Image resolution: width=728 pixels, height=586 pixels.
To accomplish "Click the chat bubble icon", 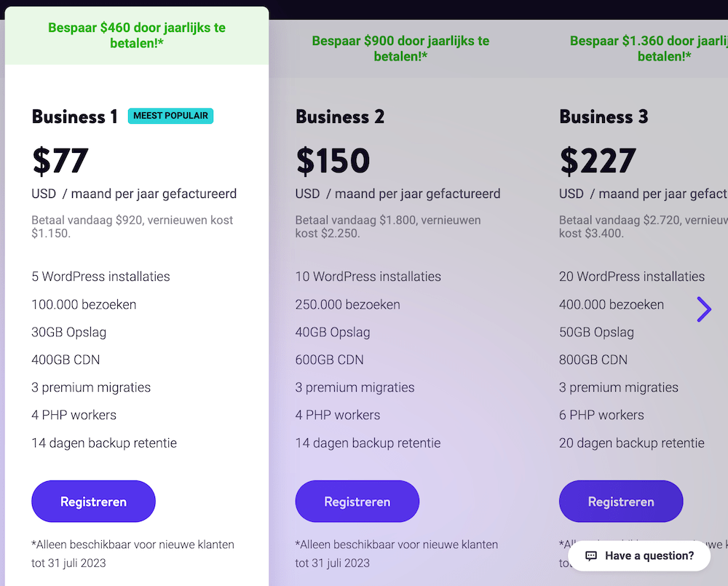I will pos(591,556).
